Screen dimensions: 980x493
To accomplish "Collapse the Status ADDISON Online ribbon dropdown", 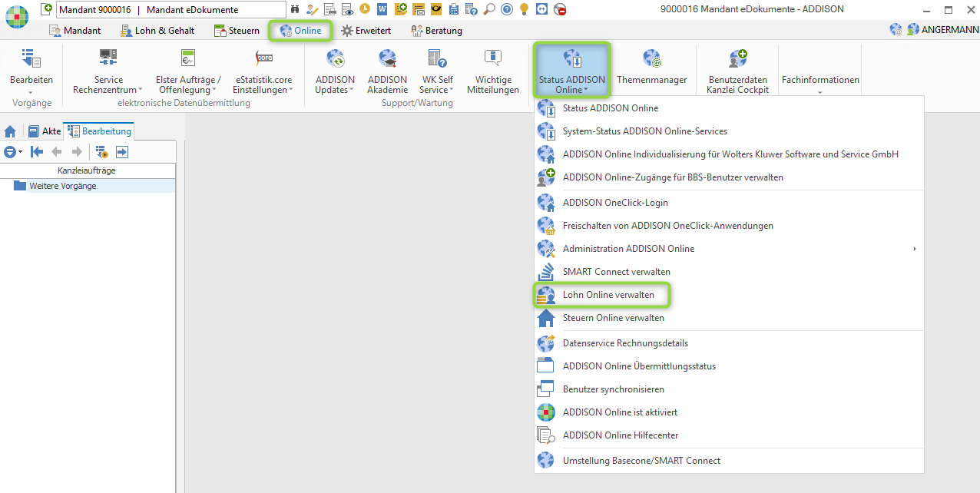I will [571, 70].
